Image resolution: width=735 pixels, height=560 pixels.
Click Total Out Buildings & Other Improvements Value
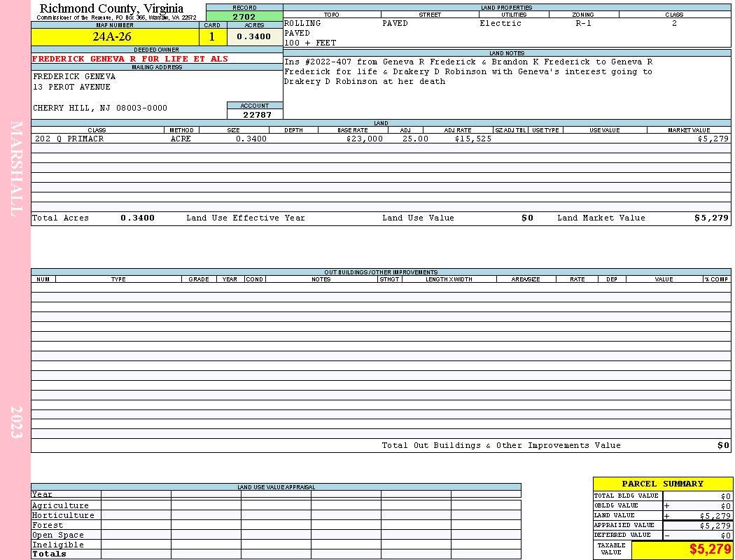pyautogui.click(x=501, y=446)
